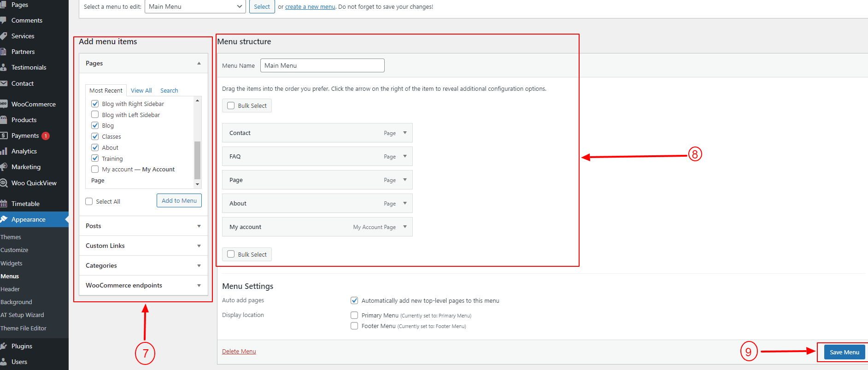Click the Timetable calendar icon
The height and width of the screenshot is (370, 868).
click(4, 204)
